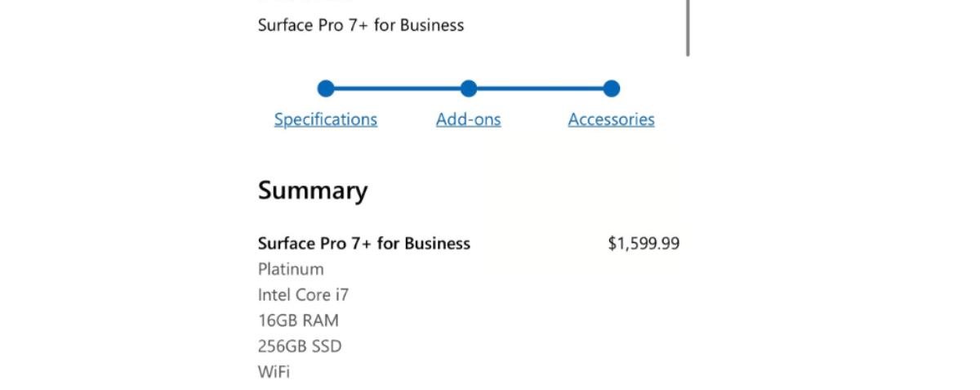
Task: Go to the Add-ons link
Action: point(468,119)
